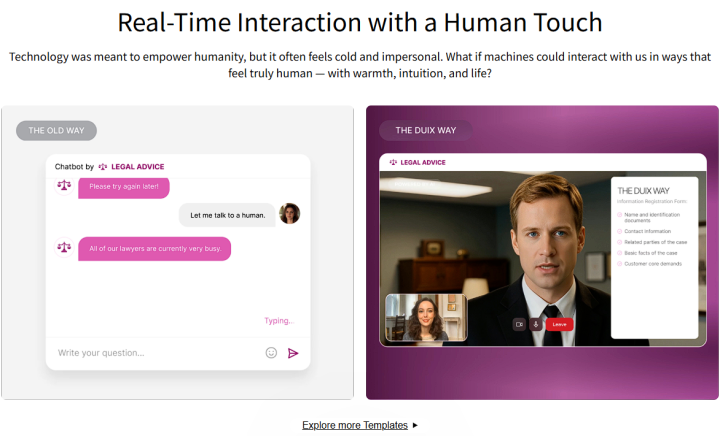Click the LEGAL ADVICE logo in video header
The width and height of the screenshot is (720, 436).
[417, 162]
